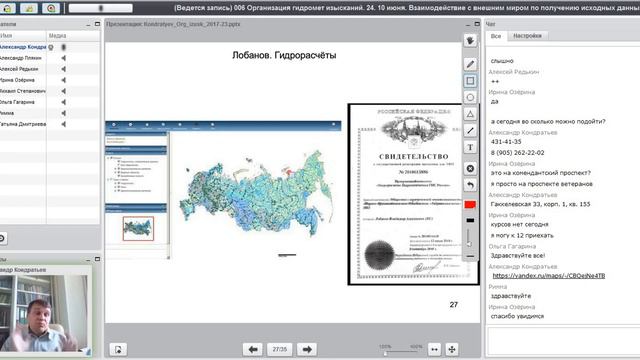This screenshot has height=360, width=640.
Task: Switch to the Все chat tab
Action: pos(496,36)
